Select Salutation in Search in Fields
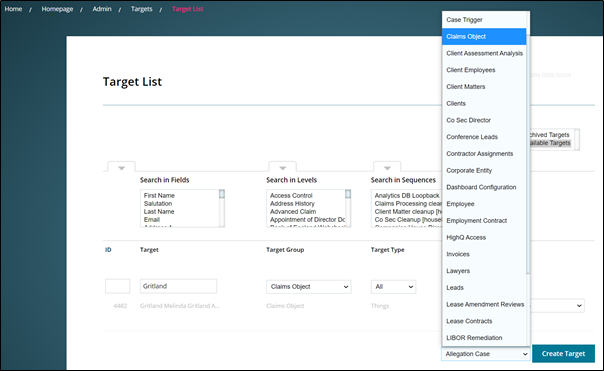This screenshot has height=371, width=604. pyautogui.click(x=158, y=204)
